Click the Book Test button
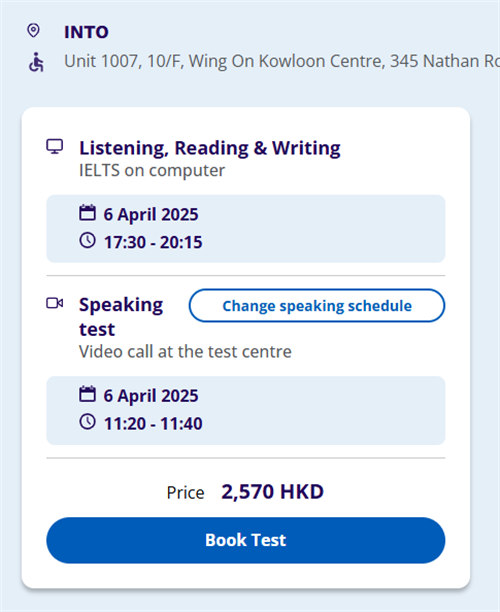 pos(246,540)
